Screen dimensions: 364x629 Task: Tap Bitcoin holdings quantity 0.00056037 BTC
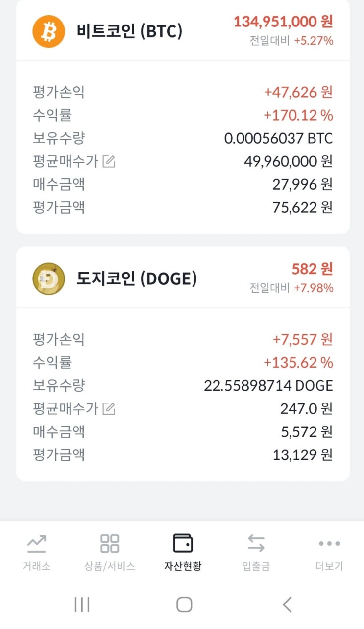click(278, 138)
